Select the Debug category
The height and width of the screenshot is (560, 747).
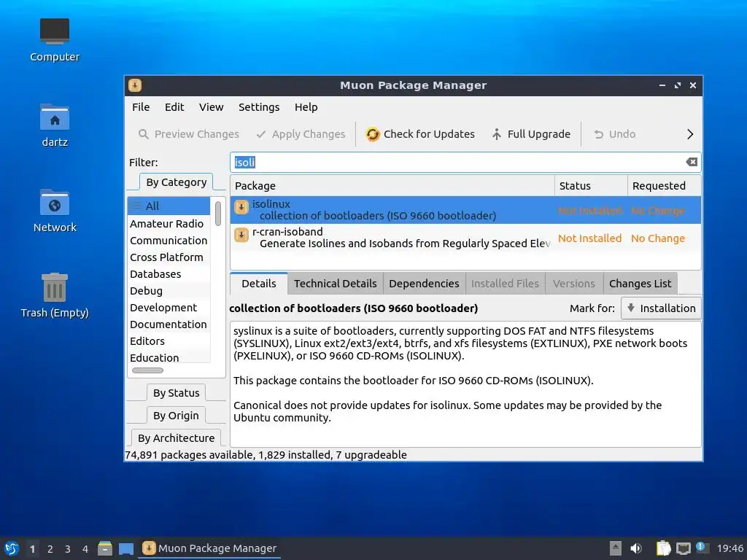click(169, 291)
